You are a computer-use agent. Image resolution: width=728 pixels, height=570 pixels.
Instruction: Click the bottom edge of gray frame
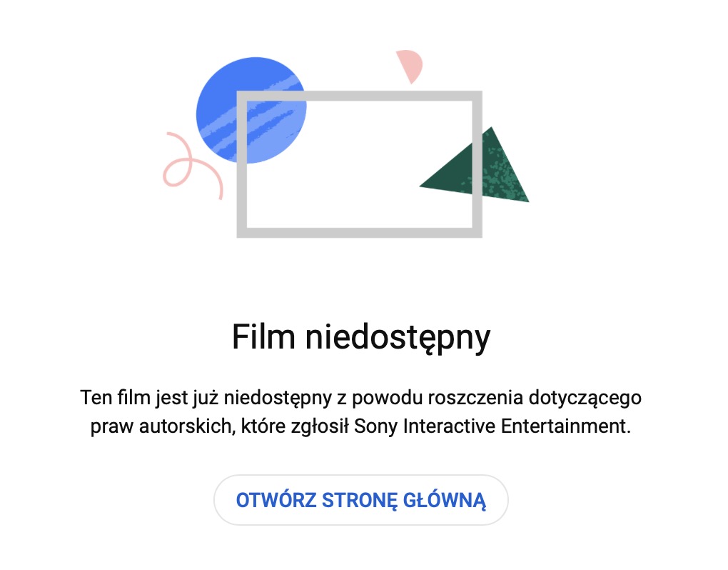[x=359, y=233]
